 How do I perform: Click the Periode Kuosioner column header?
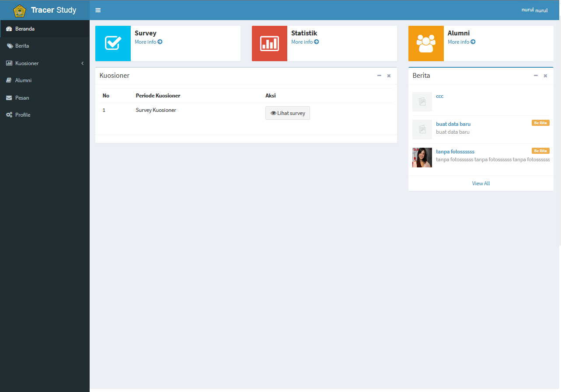tap(158, 96)
